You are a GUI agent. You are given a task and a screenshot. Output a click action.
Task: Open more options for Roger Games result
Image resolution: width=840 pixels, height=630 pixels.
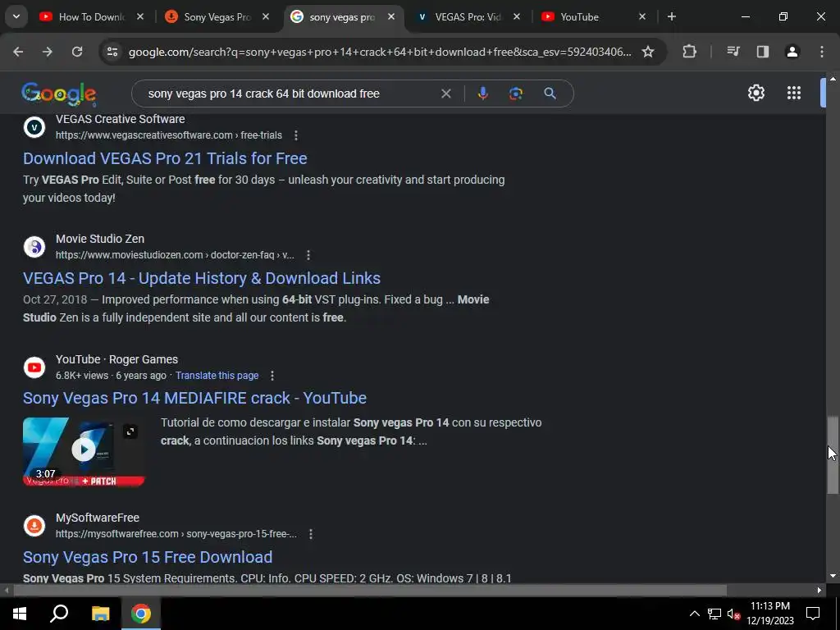pyautogui.click(x=272, y=376)
